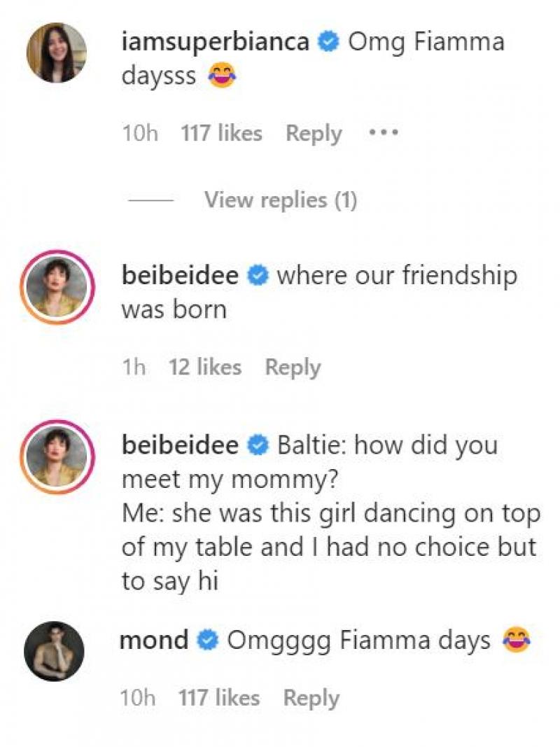The image size is (560, 747).
Task: Click verified badge on 'where our friendship' comment
Action: pyautogui.click(x=258, y=277)
